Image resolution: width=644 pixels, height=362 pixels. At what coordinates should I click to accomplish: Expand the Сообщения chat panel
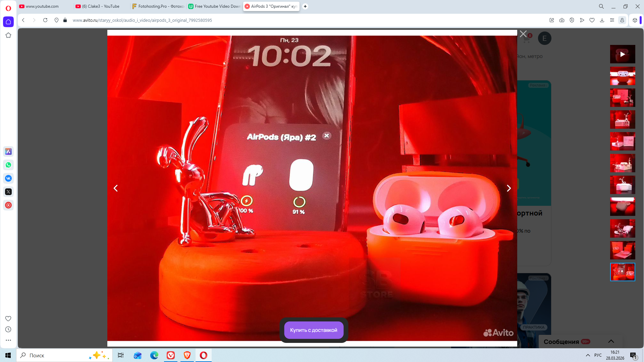tap(611, 341)
